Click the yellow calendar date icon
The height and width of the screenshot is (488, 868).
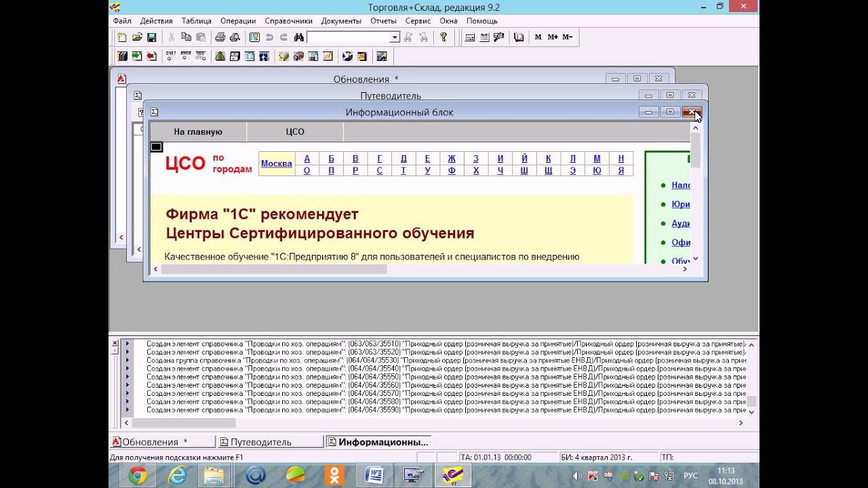click(362, 56)
